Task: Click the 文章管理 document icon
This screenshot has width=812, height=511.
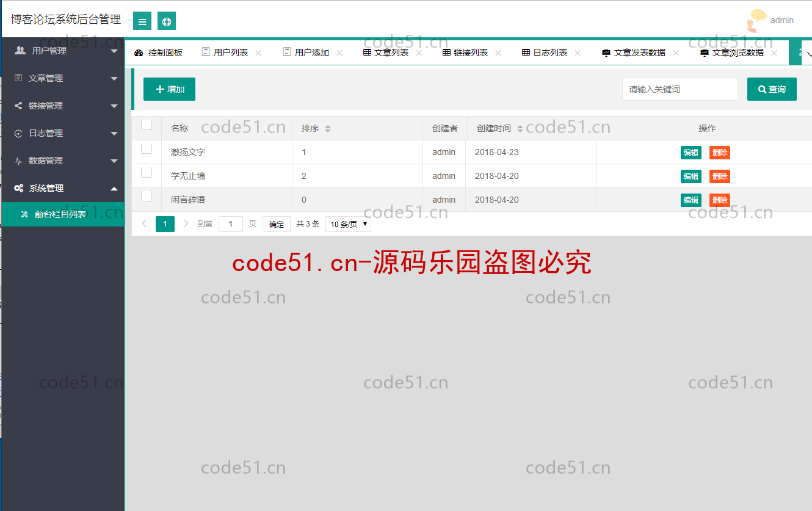Action: click(x=18, y=78)
